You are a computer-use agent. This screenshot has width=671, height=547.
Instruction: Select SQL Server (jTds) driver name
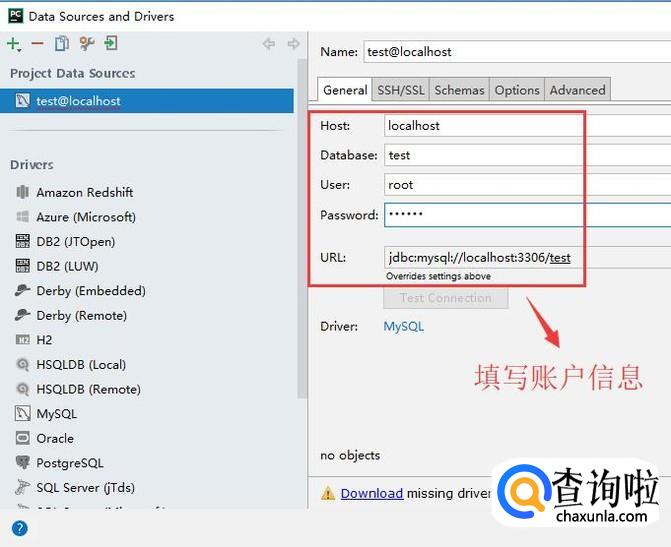coord(86,488)
